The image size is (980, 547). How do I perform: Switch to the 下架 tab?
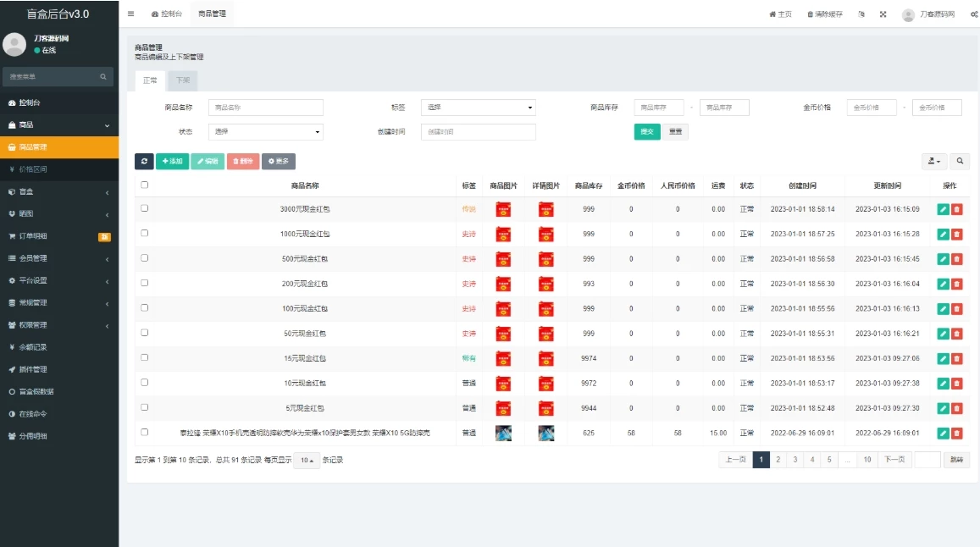[182, 80]
